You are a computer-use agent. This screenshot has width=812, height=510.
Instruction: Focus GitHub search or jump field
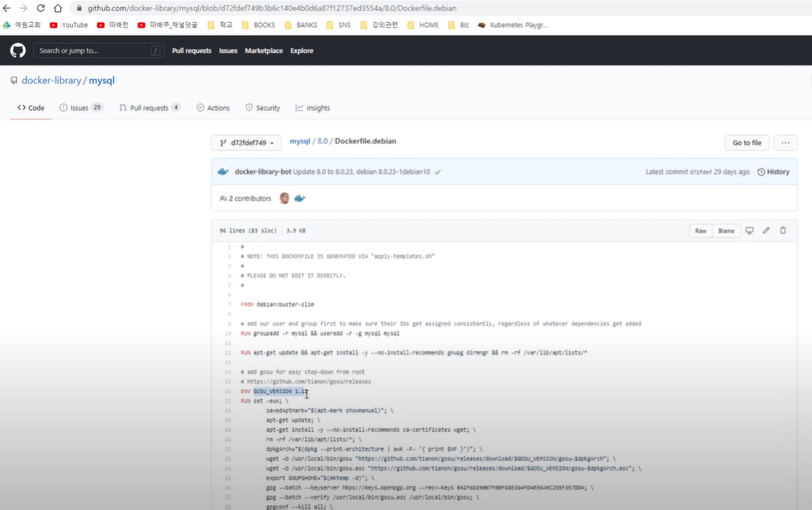[98, 50]
